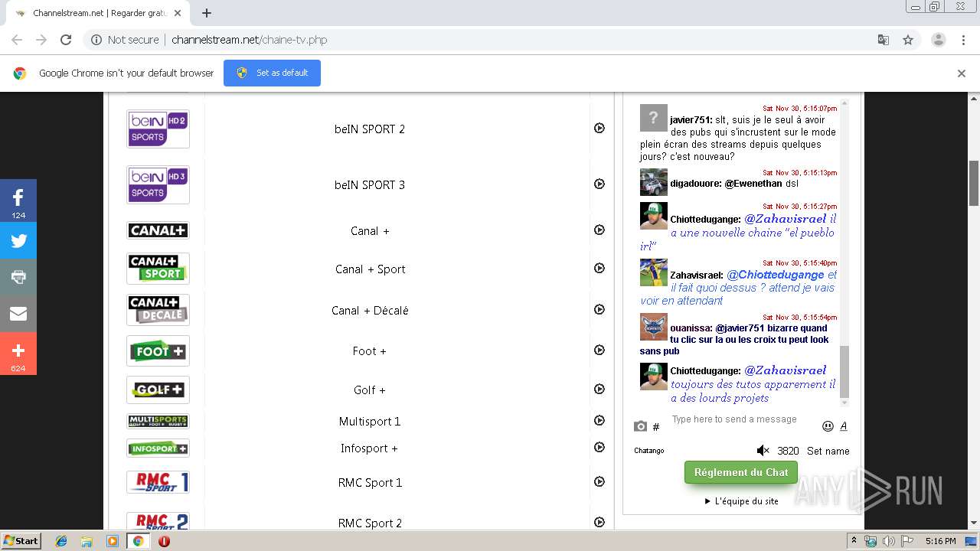Click javier751's chat avatar

(653, 118)
